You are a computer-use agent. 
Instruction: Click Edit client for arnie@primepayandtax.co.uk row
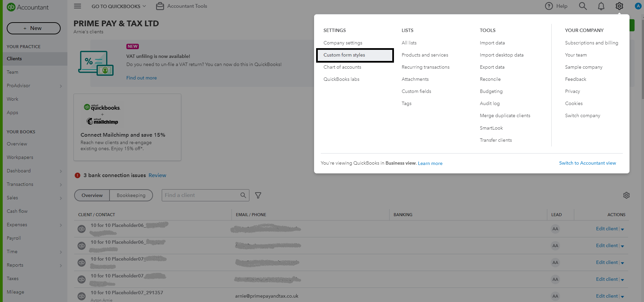[607, 296]
